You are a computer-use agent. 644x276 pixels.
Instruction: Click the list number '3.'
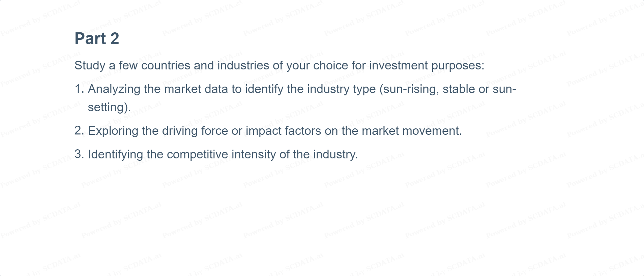point(79,154)
